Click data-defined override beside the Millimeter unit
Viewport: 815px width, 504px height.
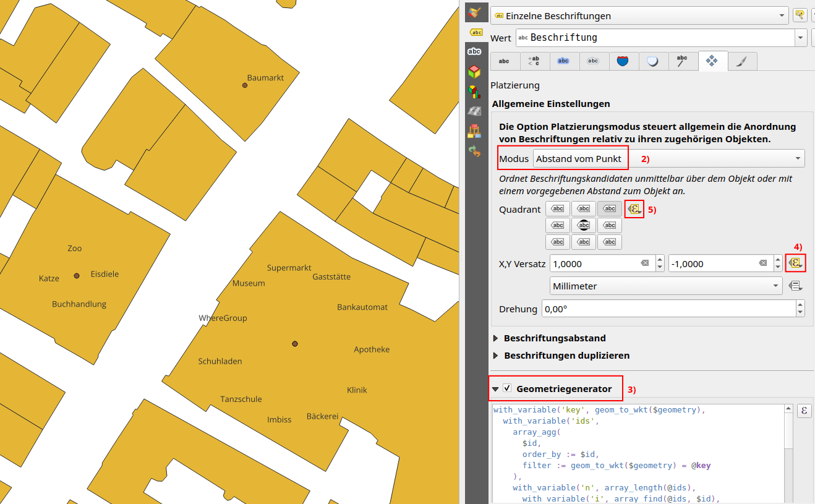pos(795,286)
